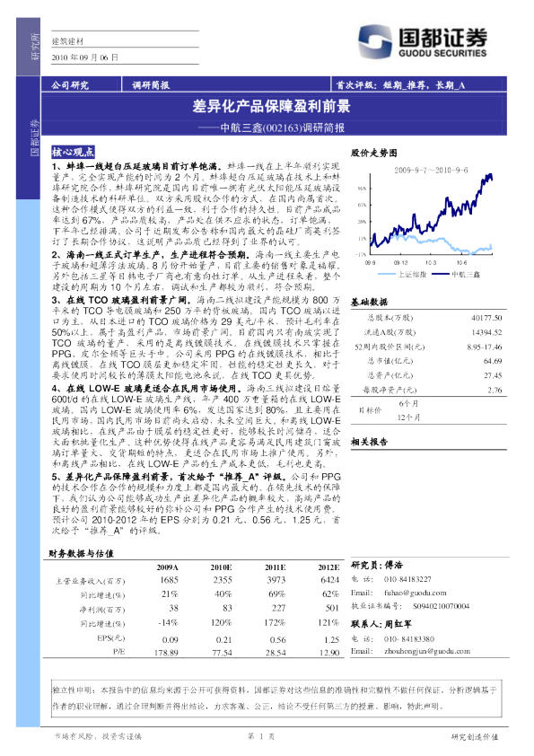Viewport: 534px width, 756px height.
Task: Click the 基础数据 section heading
Action: (x=369, y=302)
